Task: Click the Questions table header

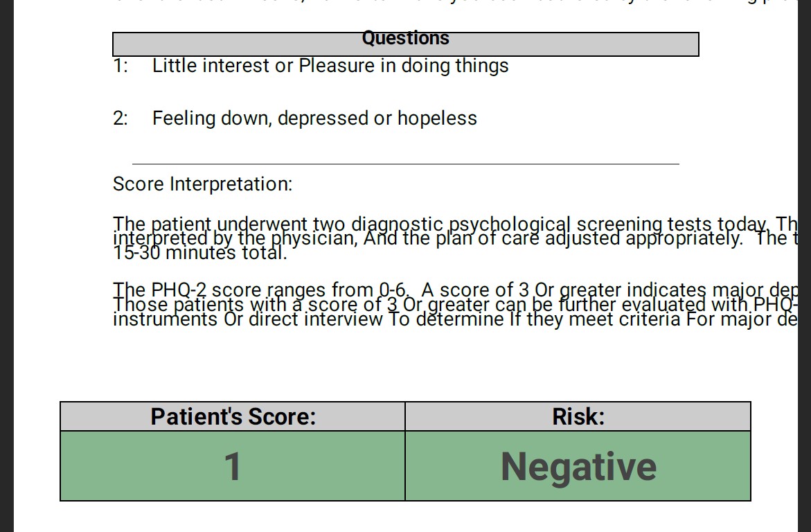Action: click(x=405, y=40)
